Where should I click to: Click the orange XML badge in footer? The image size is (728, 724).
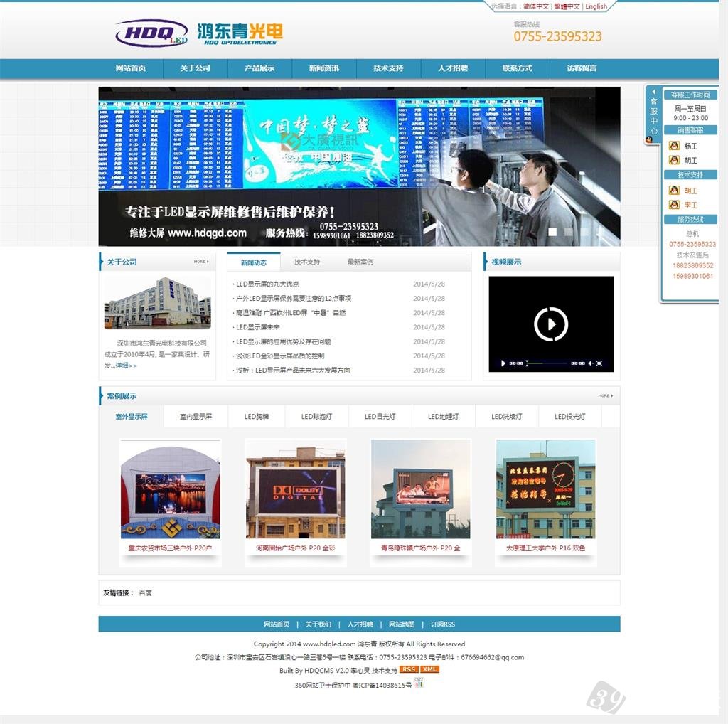429,669
